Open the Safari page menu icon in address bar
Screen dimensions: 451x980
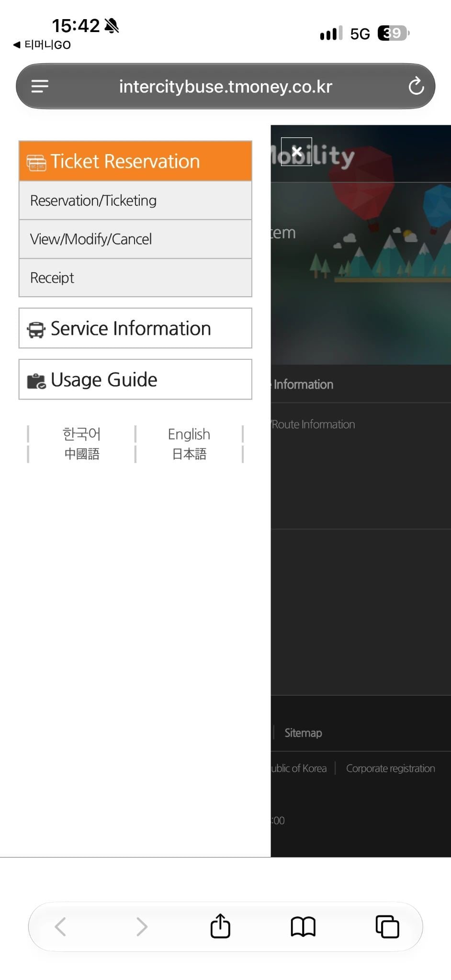click(40, 86)
